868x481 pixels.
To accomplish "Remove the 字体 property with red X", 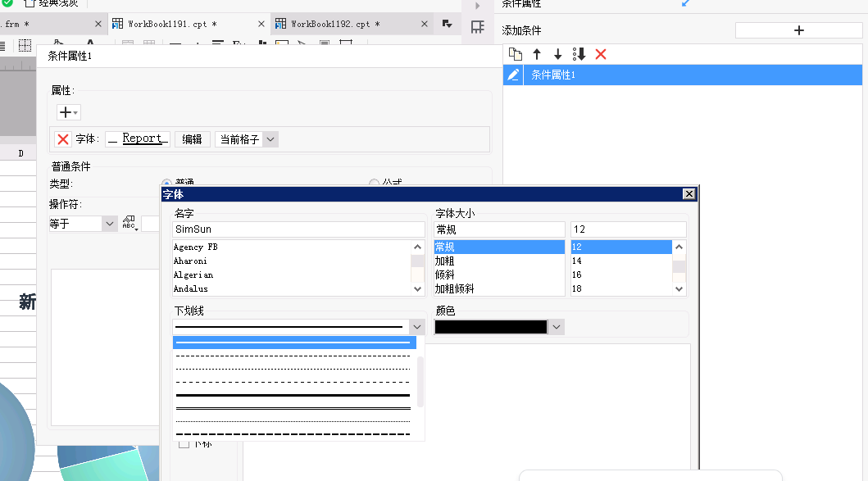I will (63, 139).
